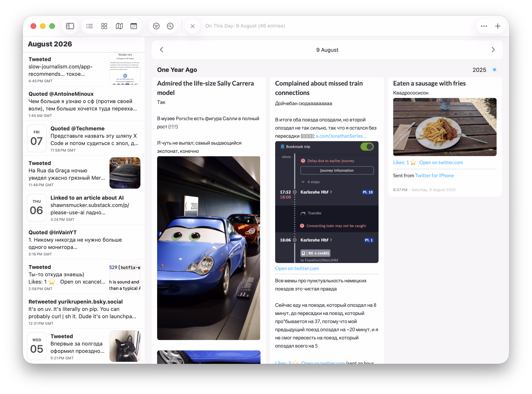The width and height of the screenshot is (532, 394).
Task: Click the Admired the life-size Sally Carrera title
Action: click(205, 88)
